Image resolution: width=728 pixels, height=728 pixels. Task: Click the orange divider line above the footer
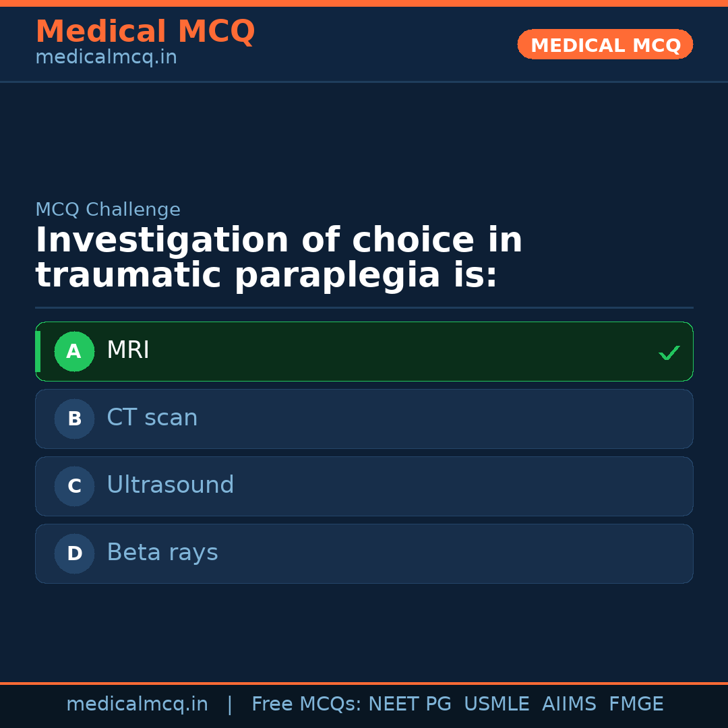pyautogui.click(x=364, y=682)
